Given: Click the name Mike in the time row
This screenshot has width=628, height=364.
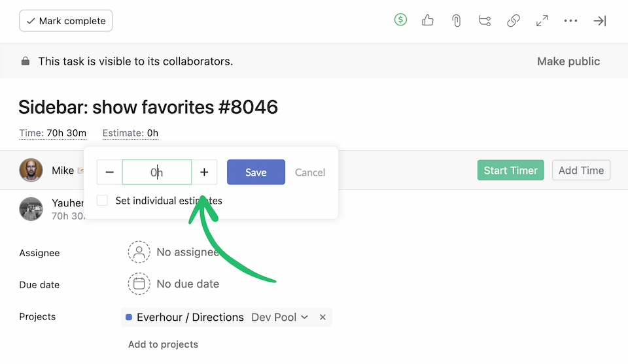Looking at the screenshot, I should click(63, 171).
